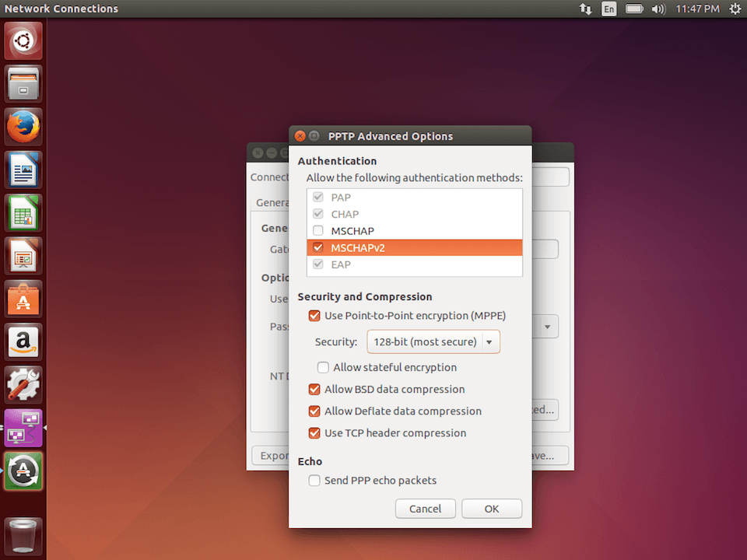
Task: Confirm settings with the OK button
Action: point(492,508)
